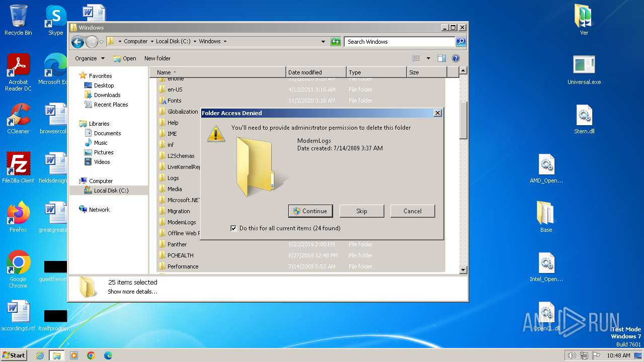644x362 pixels.
Task: Click the search magnifier icon
Action: click(461, 42)
